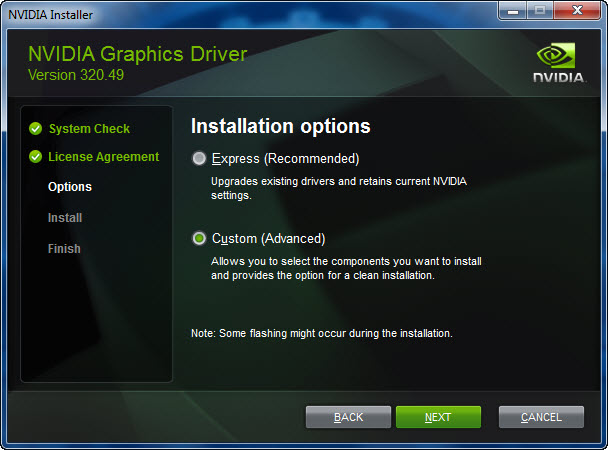Image resolution: width=608 pixels, height=450 pixels.
Task: Select the System Check step
Action: 89,129
